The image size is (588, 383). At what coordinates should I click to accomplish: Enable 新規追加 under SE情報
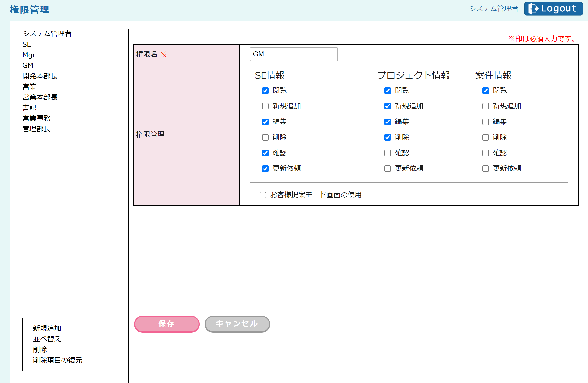coord(265,106)
